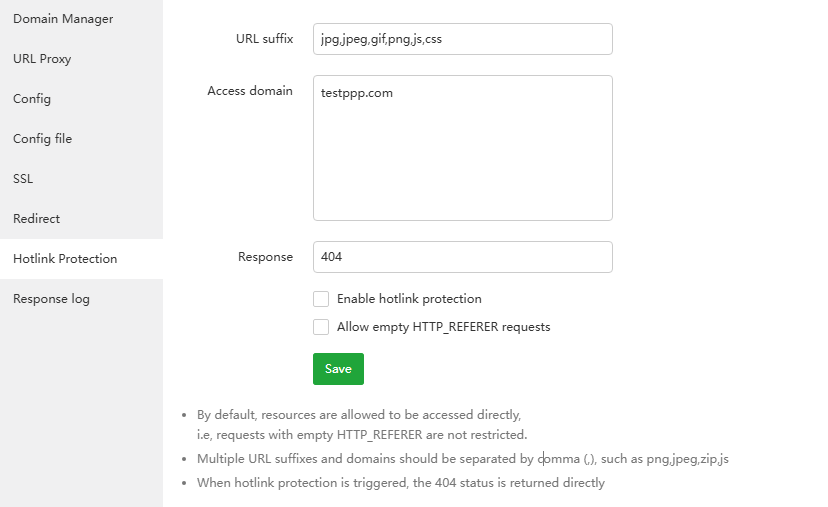The image size is (828, 507).
Task: Go to URL Proxy settings
Action: (42, 59)
